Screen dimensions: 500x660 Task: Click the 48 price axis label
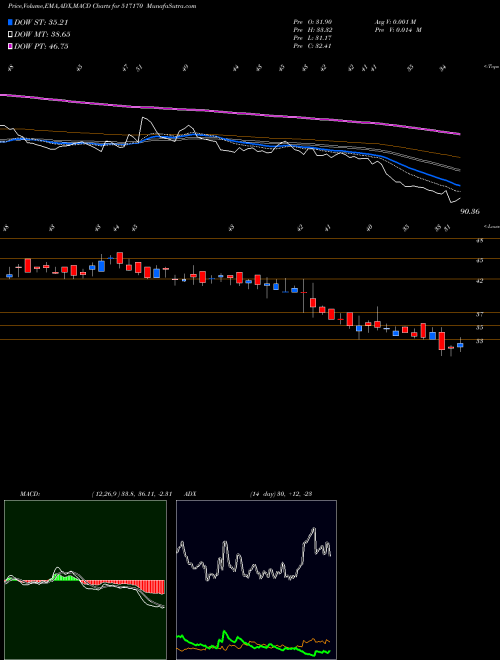pyautogui.click(x=479, y=241)
